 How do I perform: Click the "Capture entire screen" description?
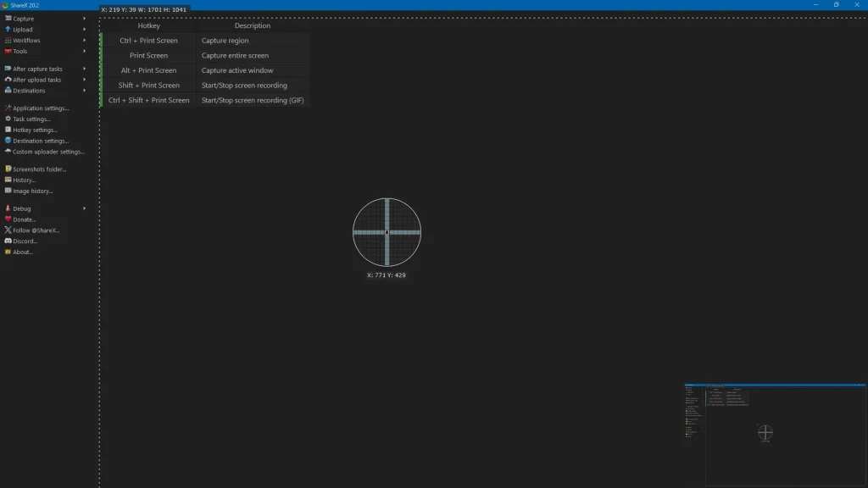pyautogui.click(x=236, y=55)
